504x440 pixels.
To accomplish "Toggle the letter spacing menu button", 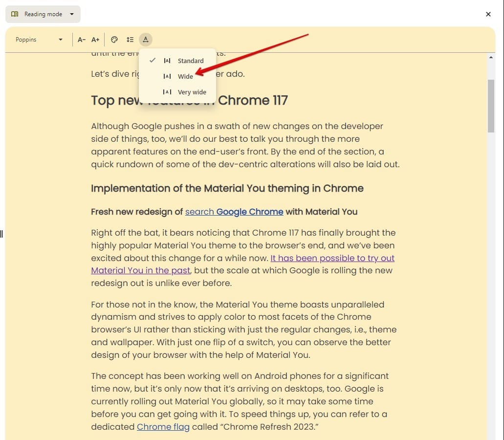I will pyautogui.click(x=146, y=40).
